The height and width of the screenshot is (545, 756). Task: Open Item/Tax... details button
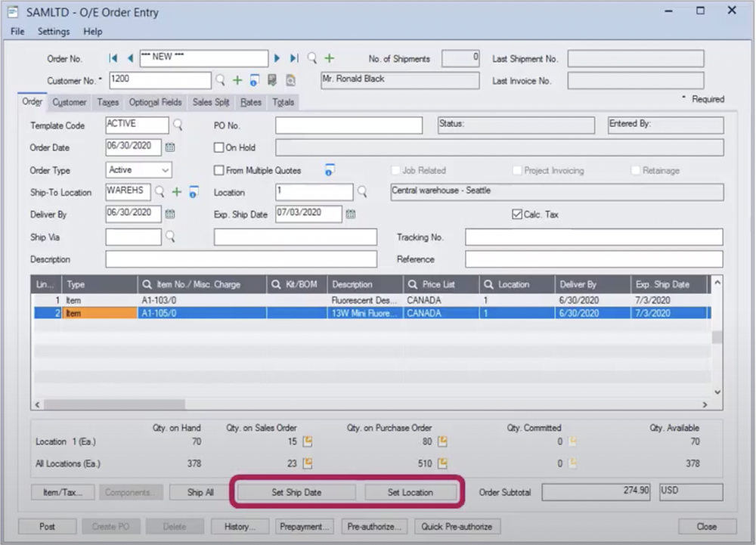63,493
